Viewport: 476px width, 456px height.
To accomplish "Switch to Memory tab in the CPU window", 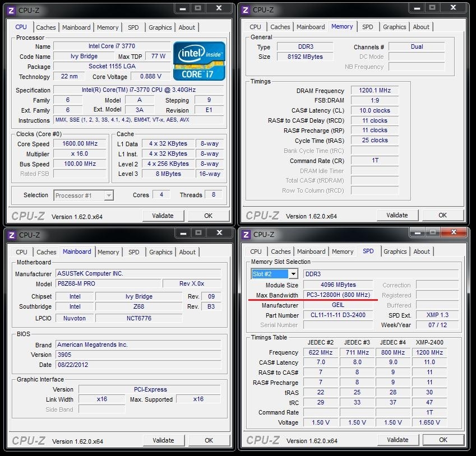I will click(108, 27).
